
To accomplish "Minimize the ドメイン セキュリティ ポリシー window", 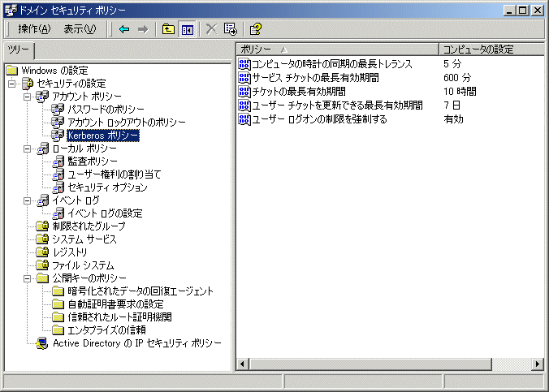I will click(x=510, y=11).
